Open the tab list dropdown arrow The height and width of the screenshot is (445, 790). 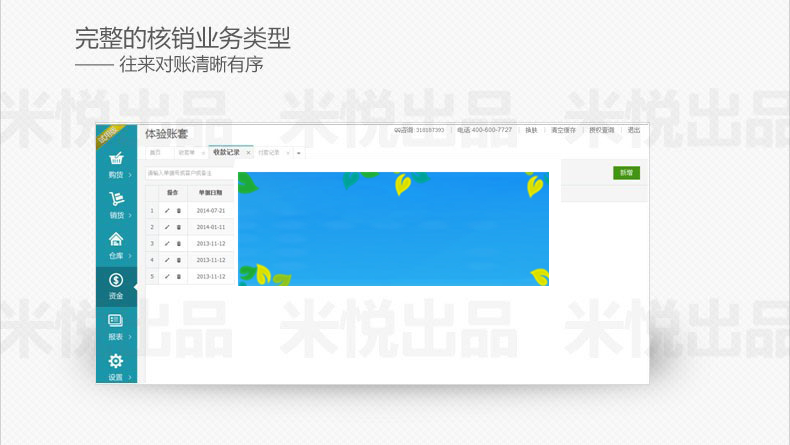click(299, 153)
